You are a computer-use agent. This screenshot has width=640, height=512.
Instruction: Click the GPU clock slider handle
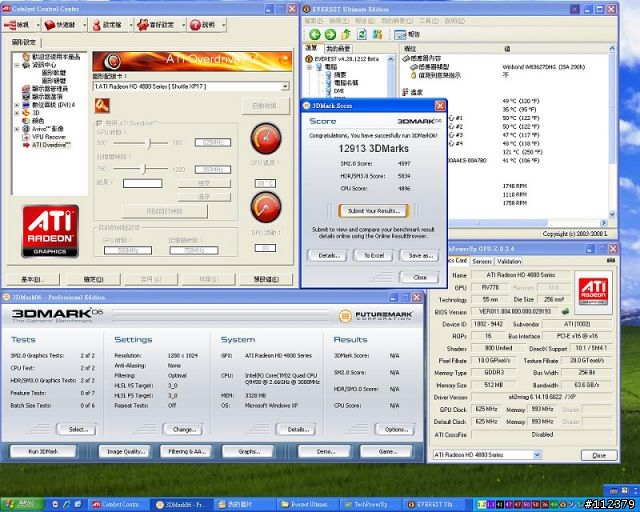click(x=149, y=142)
